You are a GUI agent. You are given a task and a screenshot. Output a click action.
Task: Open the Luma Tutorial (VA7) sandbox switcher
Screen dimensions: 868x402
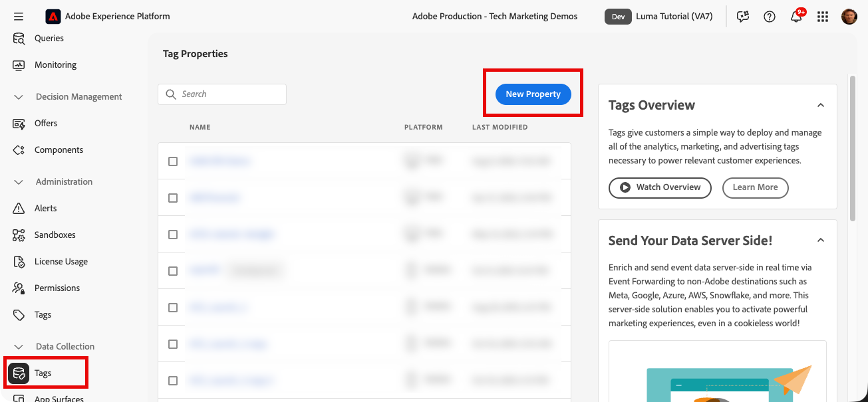pyautogui.click(x=674, y=17)
